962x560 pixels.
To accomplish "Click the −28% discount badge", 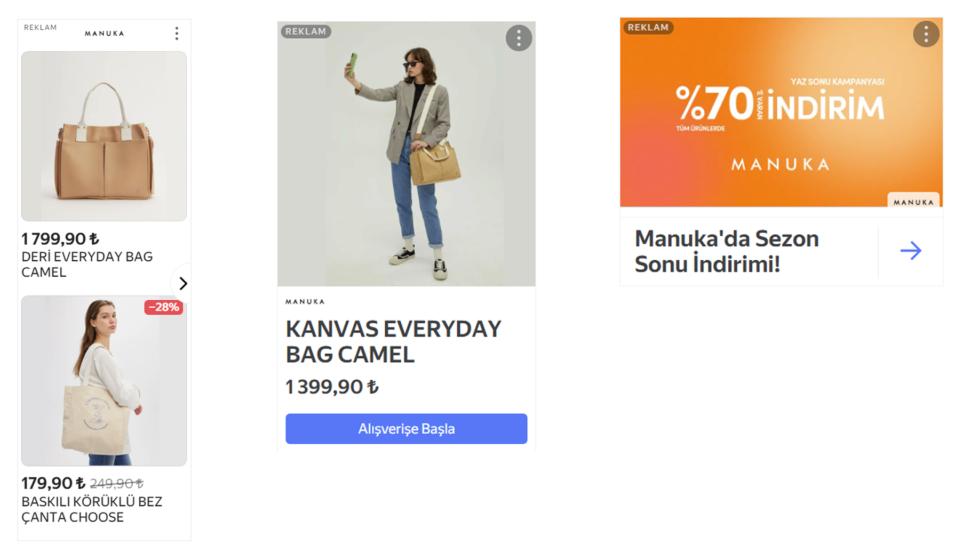I will [164, 307].
